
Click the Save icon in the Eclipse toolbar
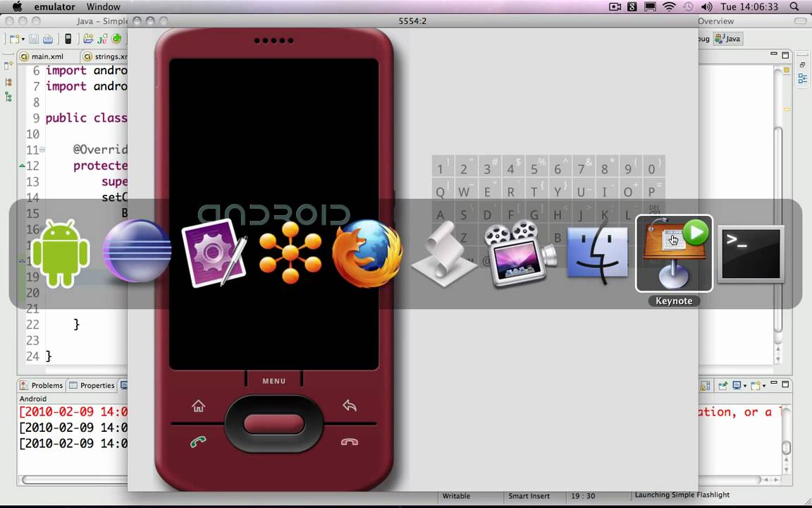(34, 39)
